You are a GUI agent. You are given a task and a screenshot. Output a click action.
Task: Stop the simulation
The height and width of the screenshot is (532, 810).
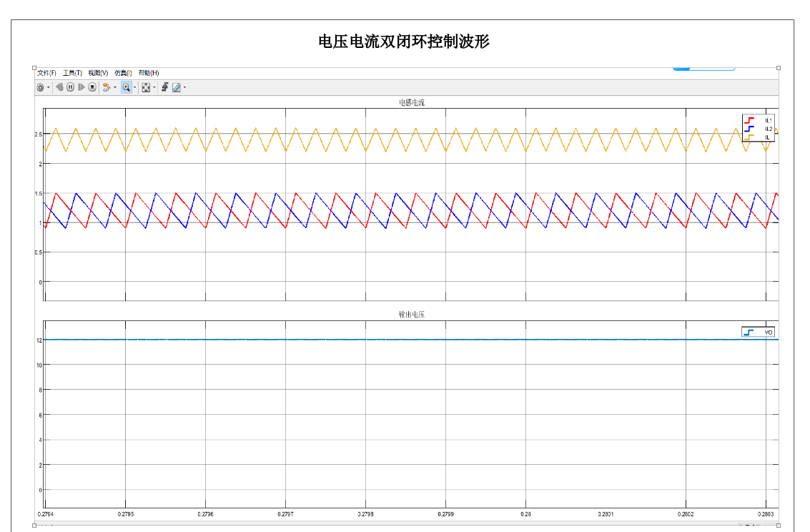pyautogui.click(x=92, y=87)
